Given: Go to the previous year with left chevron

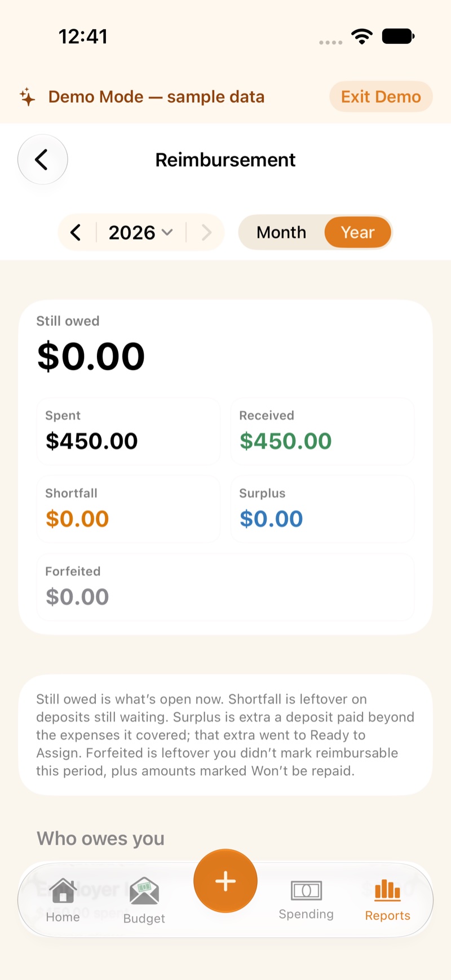Looking at the screenshot, I should click(x=76, y=232).
